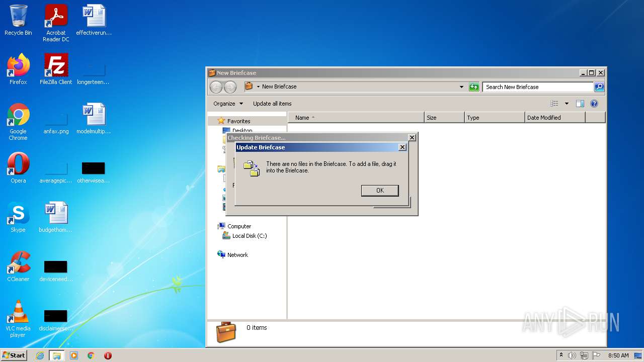Viewport: 644px width, 362px height.
Task: Select Network in the navigation pane
Action: click(237, 255)
